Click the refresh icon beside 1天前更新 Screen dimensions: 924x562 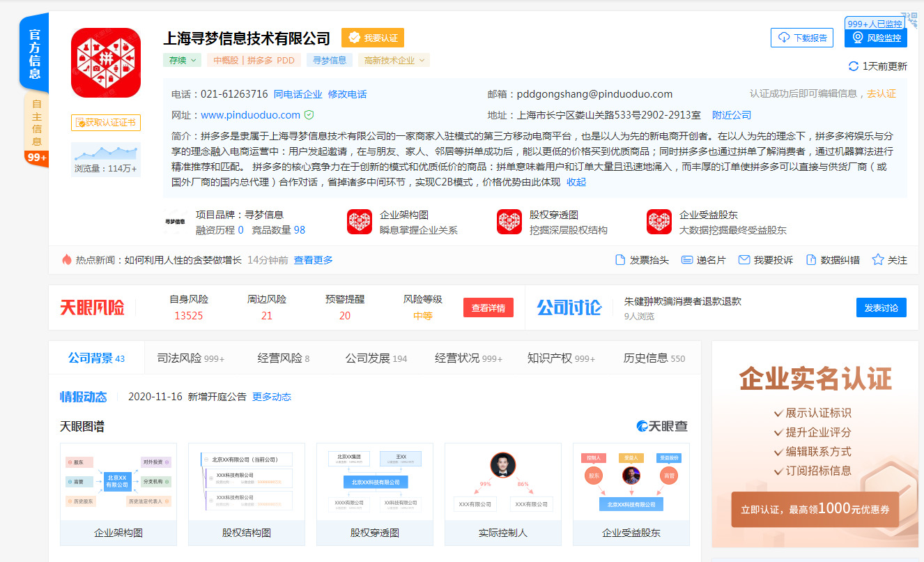click(x=854, y=66)
